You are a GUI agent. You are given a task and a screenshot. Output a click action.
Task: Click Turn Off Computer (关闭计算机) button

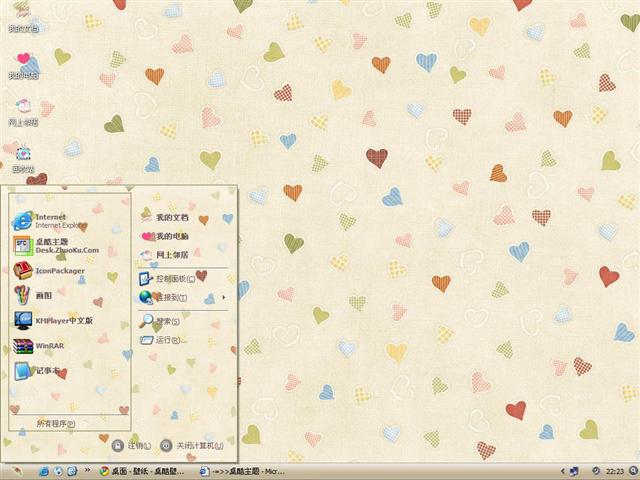click(x=192, y=445)
